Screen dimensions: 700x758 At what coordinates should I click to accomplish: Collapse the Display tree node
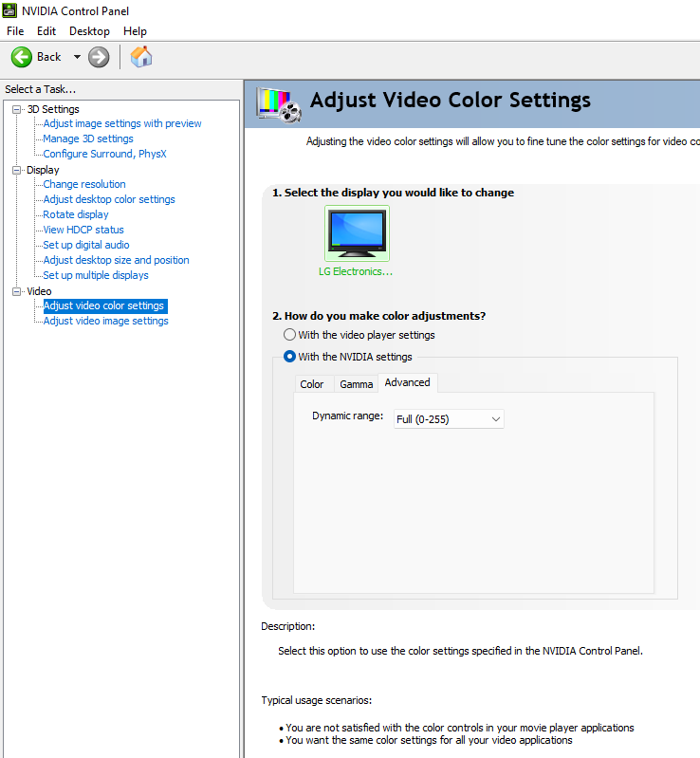tap(16, 170)
